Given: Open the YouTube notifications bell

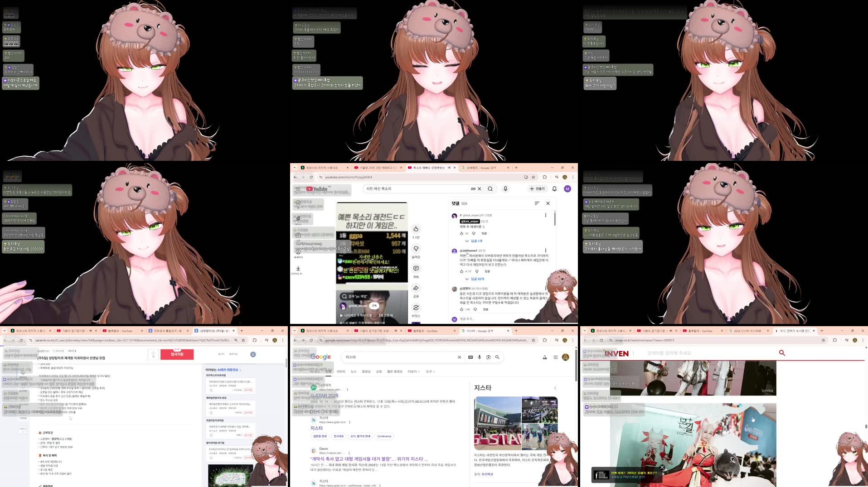Looking at the screenshot, I should [x=555, y=189].
